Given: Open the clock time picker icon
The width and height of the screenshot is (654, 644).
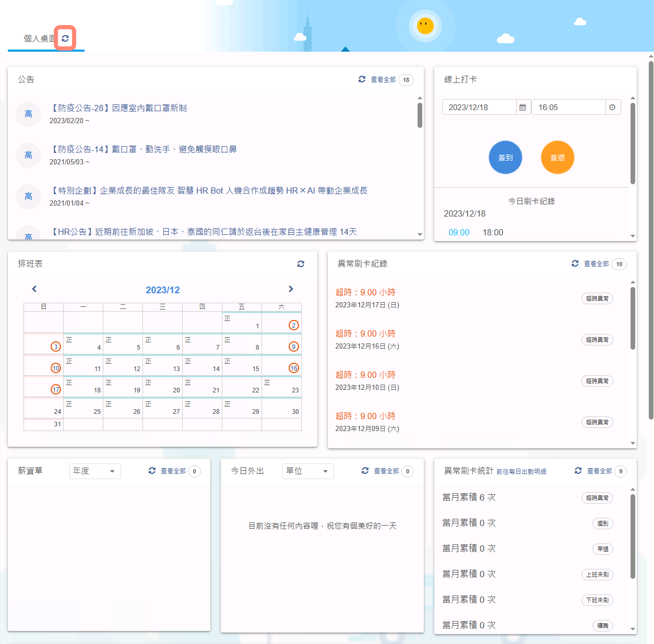Looking at the screenshot, I should 612,108.
